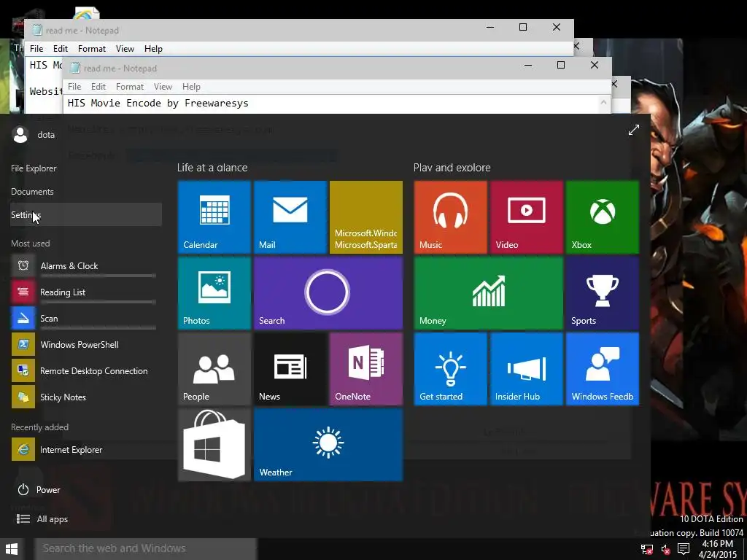Minimize the back Notepad window
The image size is (747, 560).
489,27
